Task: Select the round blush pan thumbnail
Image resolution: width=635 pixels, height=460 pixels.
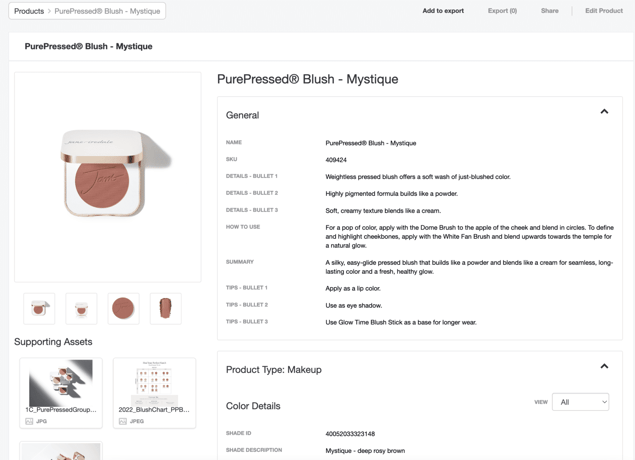Action: [x=124, y=309]
